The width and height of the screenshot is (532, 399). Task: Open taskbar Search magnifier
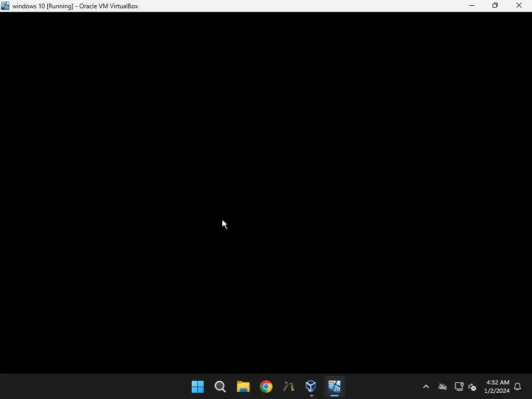pos(220,387)
